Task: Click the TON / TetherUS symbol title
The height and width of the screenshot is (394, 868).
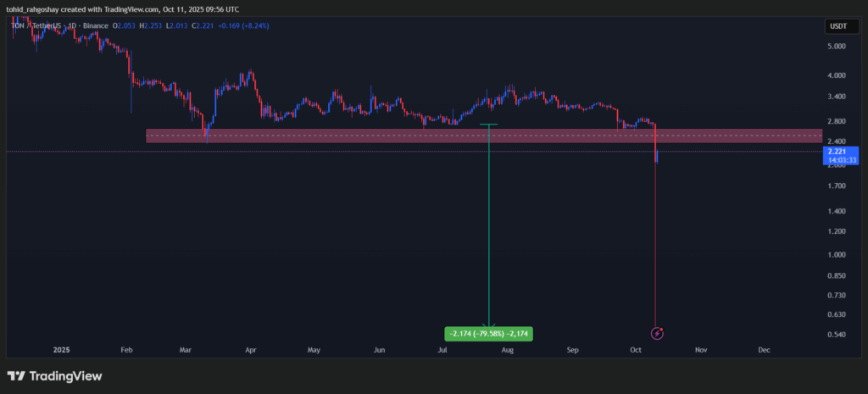Action: click(x=43, y=26)
